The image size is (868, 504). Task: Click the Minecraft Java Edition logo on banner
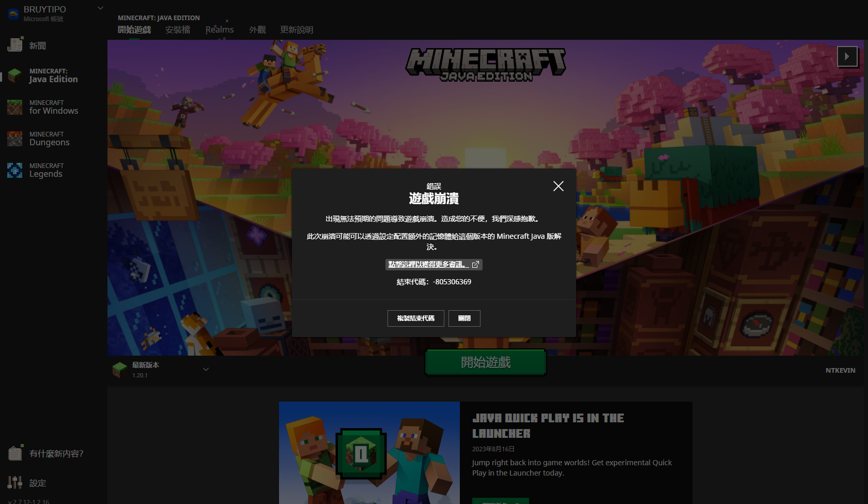[x=486, y=65]
